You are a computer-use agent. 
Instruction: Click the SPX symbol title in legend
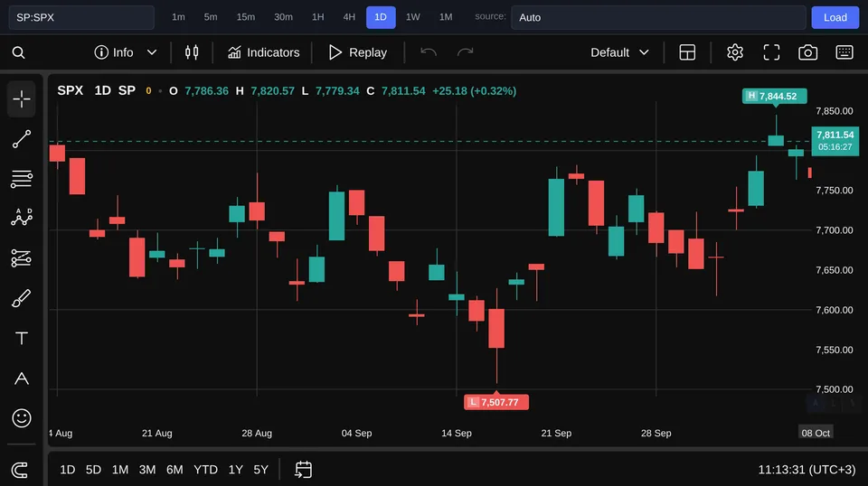point(71,90)
